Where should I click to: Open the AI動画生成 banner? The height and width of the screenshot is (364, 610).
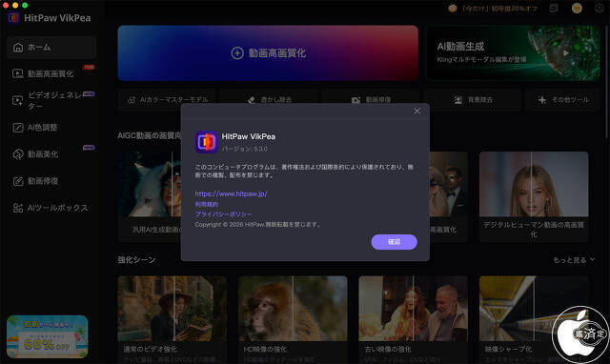pos(513,53)
